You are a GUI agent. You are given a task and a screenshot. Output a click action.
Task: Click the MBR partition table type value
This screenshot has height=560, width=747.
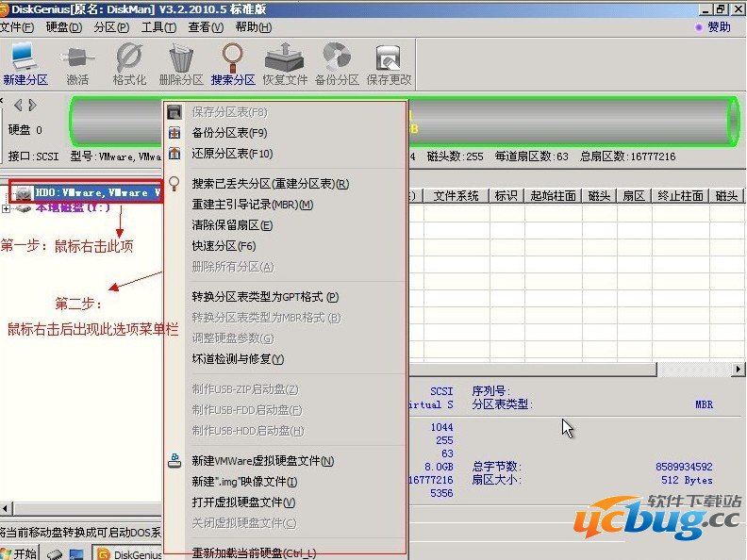[x=704, y=404]
